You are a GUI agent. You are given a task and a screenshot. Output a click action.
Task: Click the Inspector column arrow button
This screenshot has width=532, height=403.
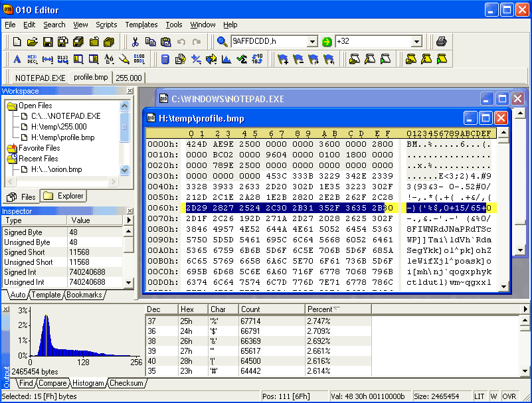pyautogui.click(x=129, y=220)
